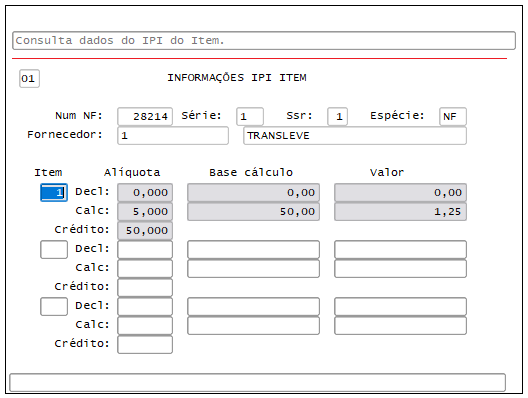Select the Espécie field showing NF
Image resolution: width=528 pixels, height=398 pixels.
[453, 117]
